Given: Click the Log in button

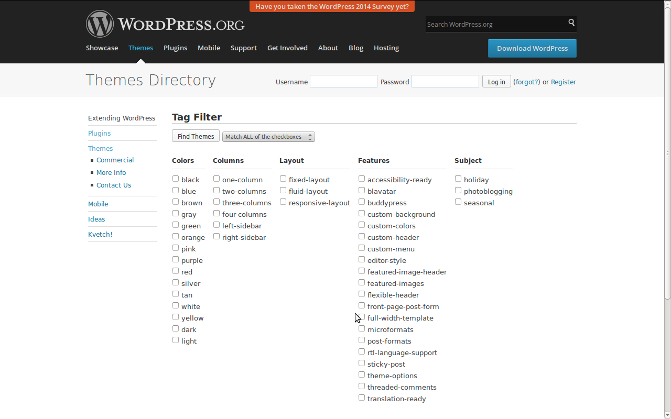Looking at the screenshot, I should 496,81.
